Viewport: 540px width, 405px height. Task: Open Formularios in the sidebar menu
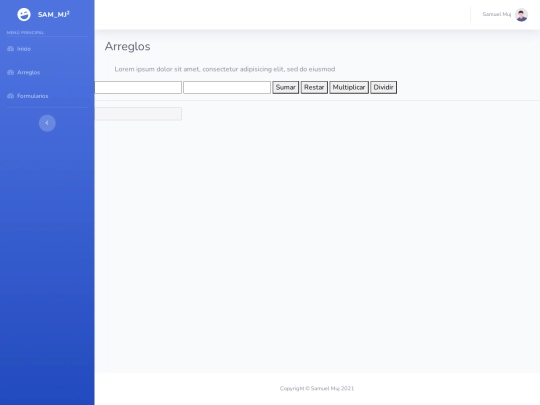click(33, 96)
